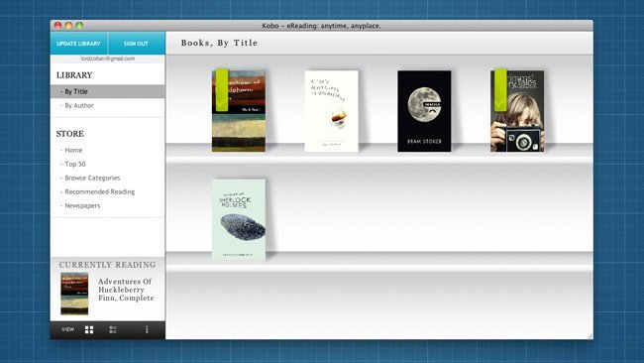Switch to list view icon
This screenshot has height=363, width=644.
pos(113,329)
